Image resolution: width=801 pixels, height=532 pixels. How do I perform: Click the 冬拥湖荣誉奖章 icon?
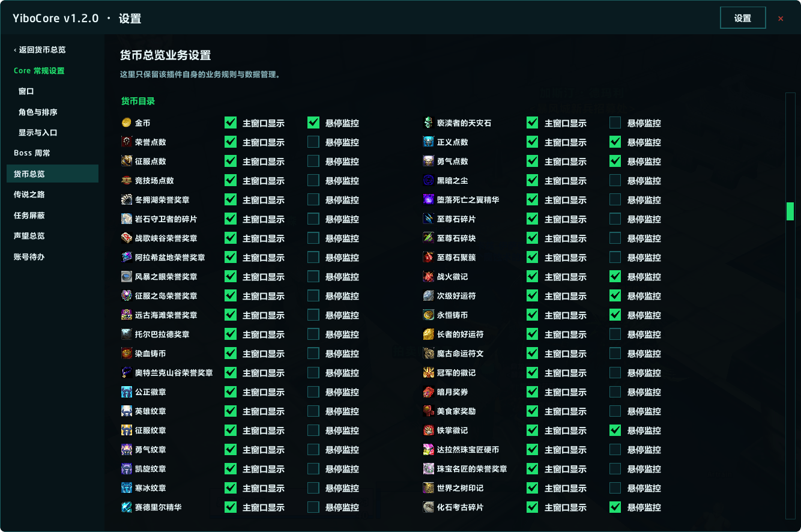pyautogui.click(x=127, y=199)
